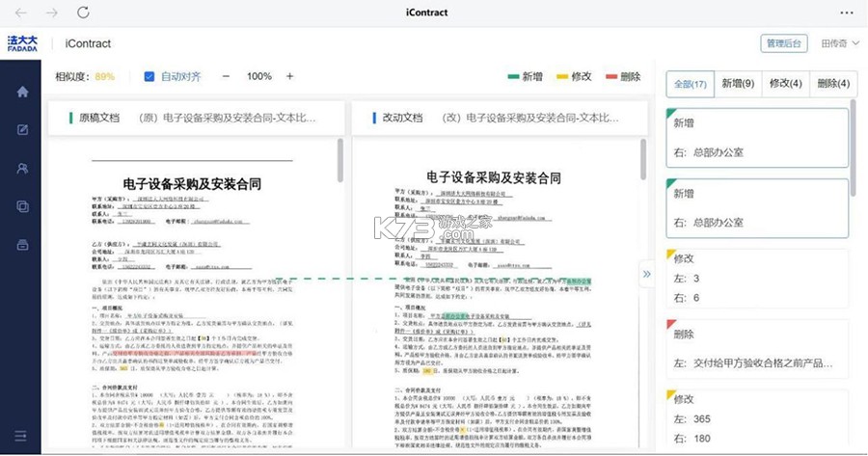Zoom in with the plus button
The image size is (868, 456).
[289, 76]
